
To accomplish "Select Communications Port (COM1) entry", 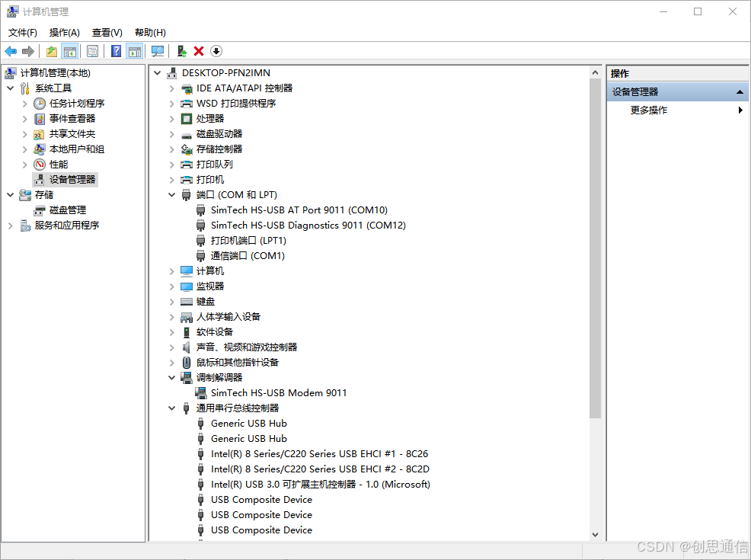I will click(248, 256).
